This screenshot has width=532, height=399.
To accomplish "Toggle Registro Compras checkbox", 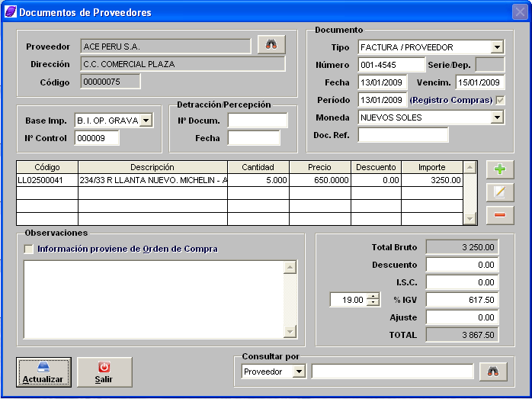I will point(500,100).
